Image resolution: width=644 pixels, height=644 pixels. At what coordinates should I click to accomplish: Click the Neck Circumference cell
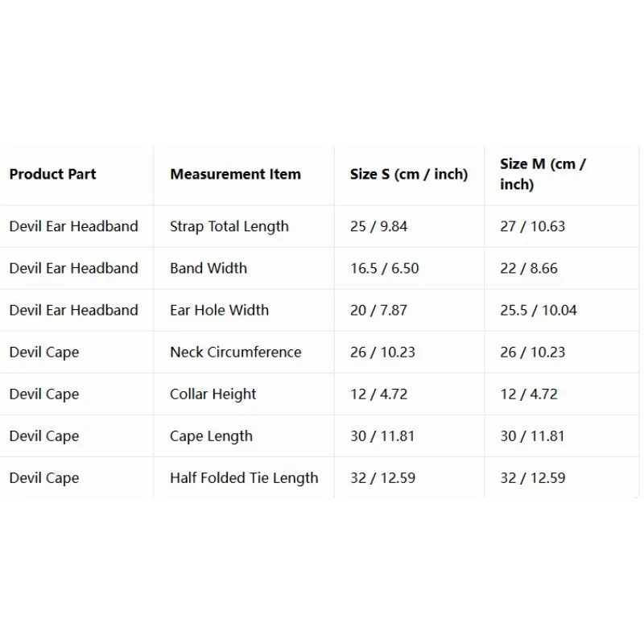(x=236, y=352)
